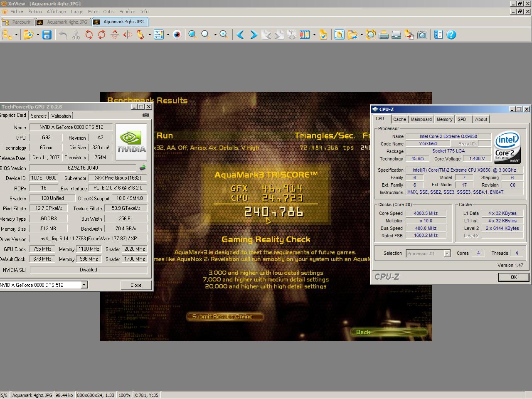Screen dimensions: 532x399
Task: Click the GPU-Z Close button
Action: pos(136,285)
